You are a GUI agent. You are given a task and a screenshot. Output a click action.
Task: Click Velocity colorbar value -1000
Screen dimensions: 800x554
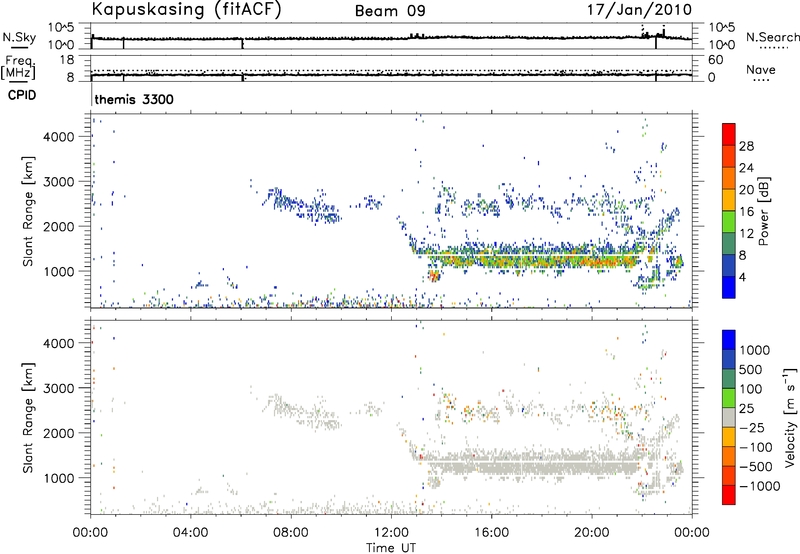[760, 486]
